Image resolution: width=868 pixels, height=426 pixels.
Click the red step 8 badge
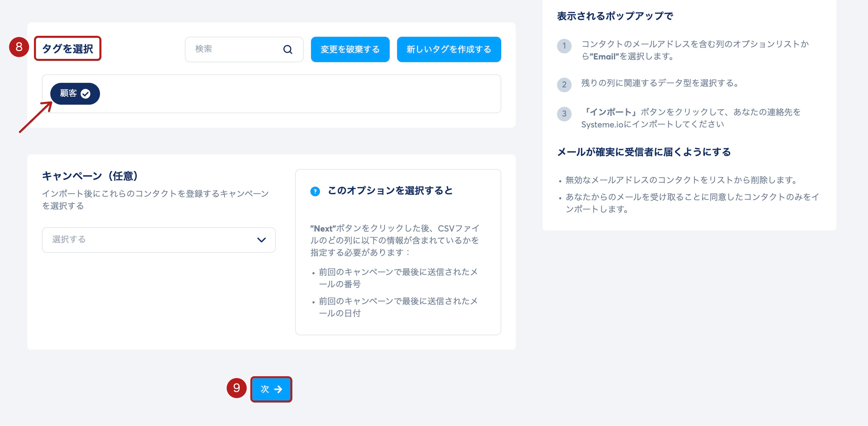(19, 47)
